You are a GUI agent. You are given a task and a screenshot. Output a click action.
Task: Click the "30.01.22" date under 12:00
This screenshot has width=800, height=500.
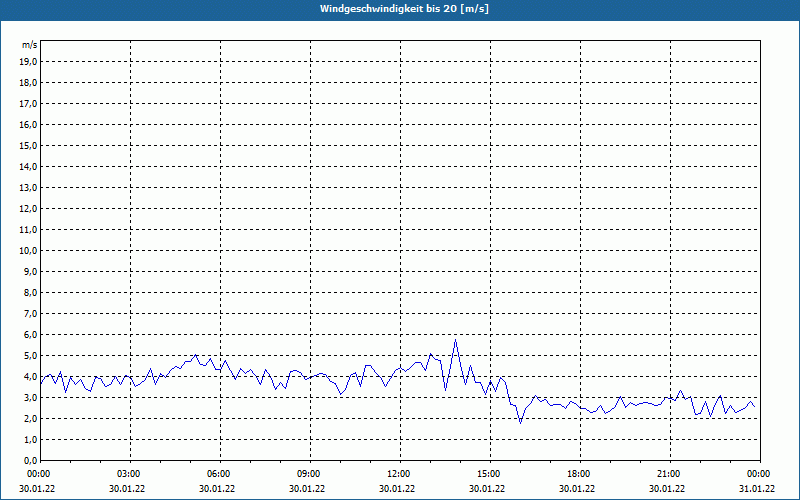397,488
